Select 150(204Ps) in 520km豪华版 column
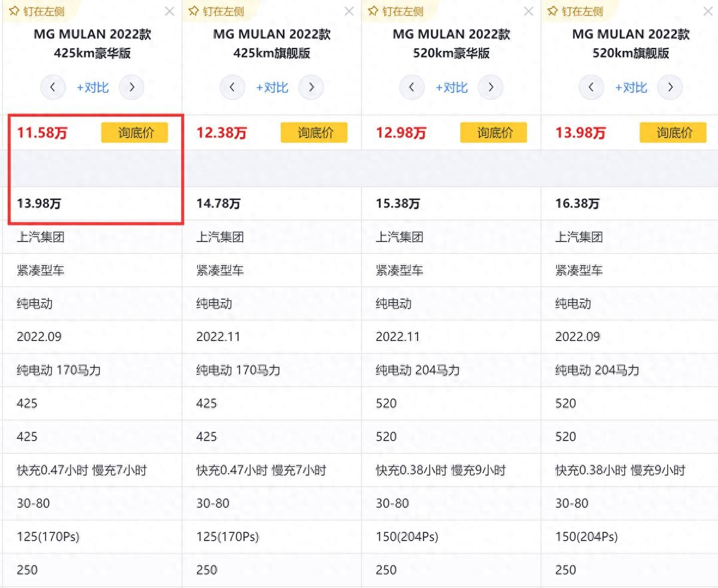Screen dimensions: 718x588 coord(407,537)
